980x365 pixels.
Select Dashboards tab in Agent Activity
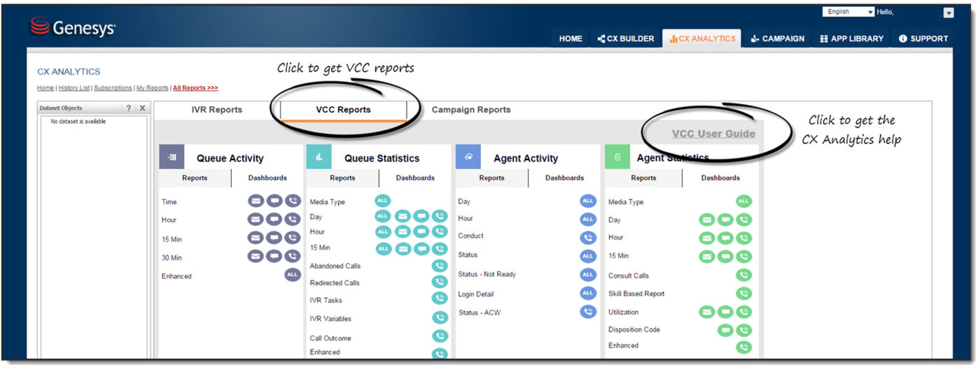565,178
